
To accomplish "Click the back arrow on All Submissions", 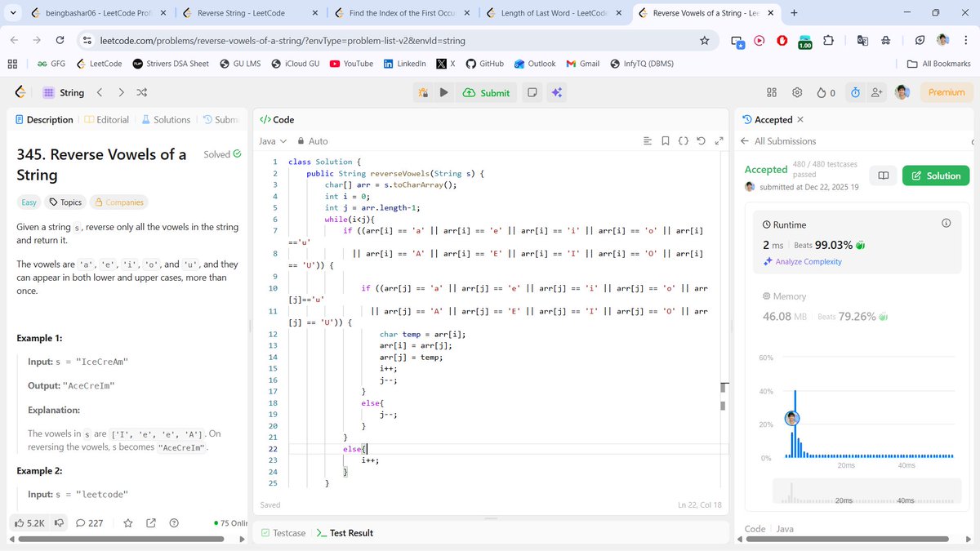I will tap(745, 140).
